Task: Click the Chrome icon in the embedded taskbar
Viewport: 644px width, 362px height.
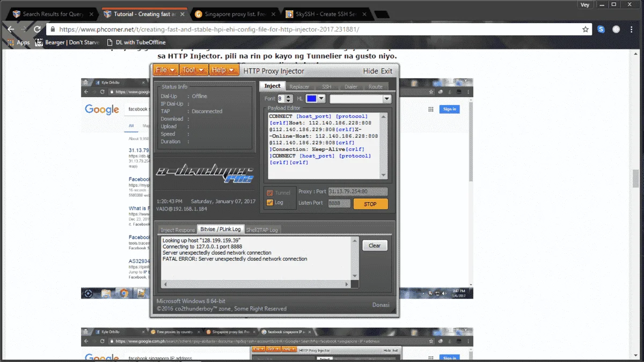Action: pyautogui.click(x=124, y=293)
